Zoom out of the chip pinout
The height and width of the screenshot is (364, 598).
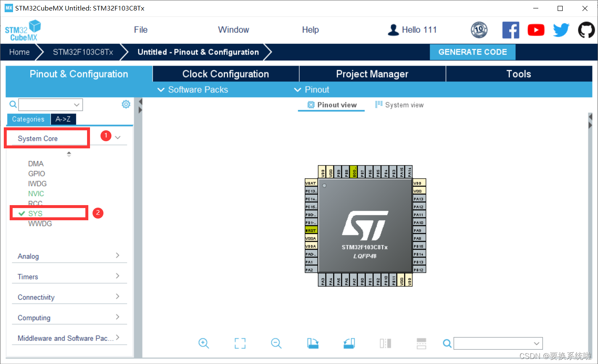point(276,343)
